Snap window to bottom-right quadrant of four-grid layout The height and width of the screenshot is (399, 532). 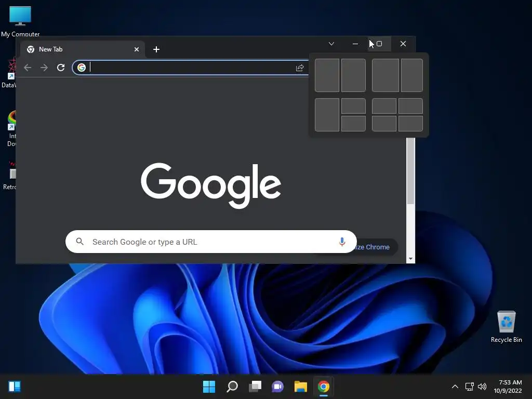coord(410,124)
